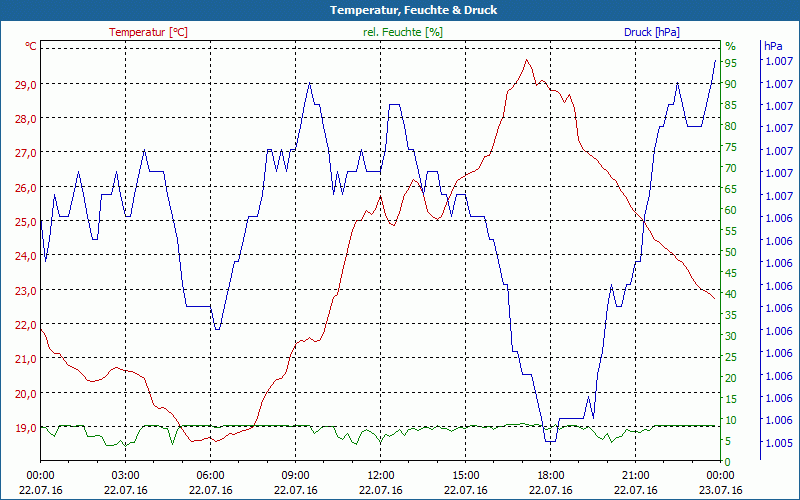Click the 80 value on humidity axis
Image resolution: width=800 pixels, height=500 pixels.
[x=731, y=126]
